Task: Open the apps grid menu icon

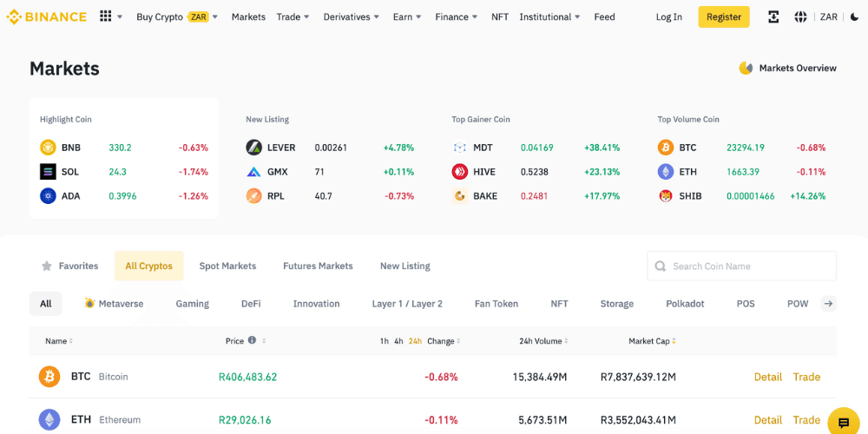Action: coord(106,16)
